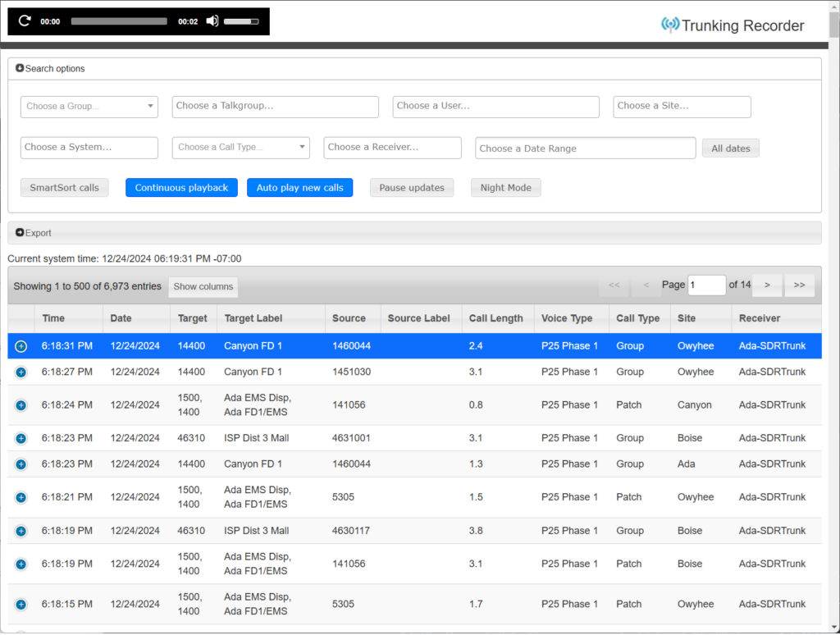Click the Choose a System field
Viewport: 840px width, 635px height.
pyautogui.click(x=89, y=148)
